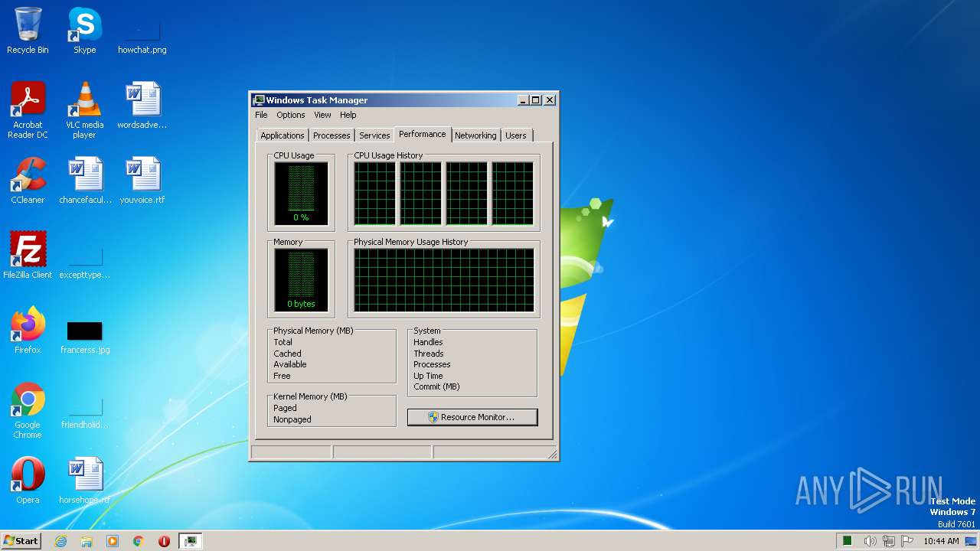Launch Windows Media Player taskbar icon
This screenshot has width=980, height=551.
coord(113,541)
